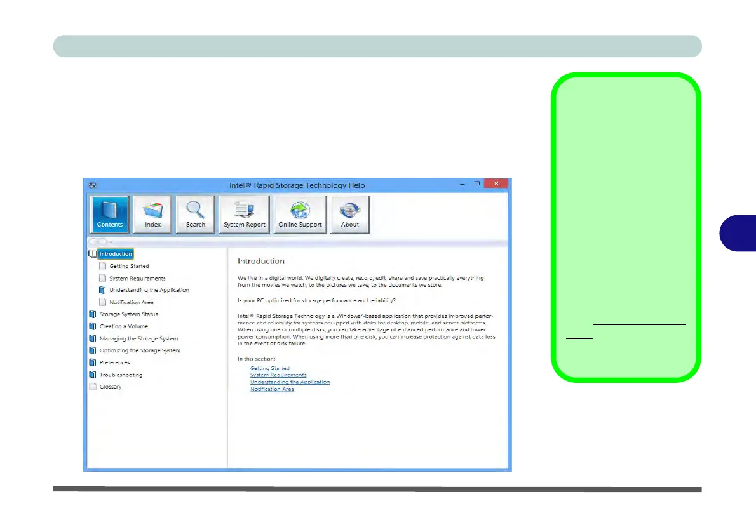Maximize the Help window
Image resolution: width=756 pixels, height=532 pixels.
(477, 183)
